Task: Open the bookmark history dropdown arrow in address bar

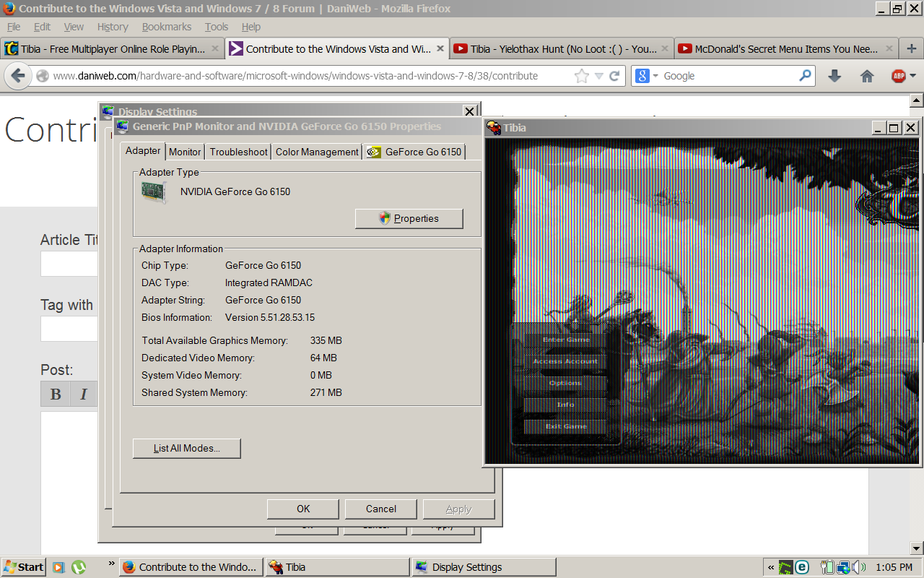Action: [x=598, y=76]
